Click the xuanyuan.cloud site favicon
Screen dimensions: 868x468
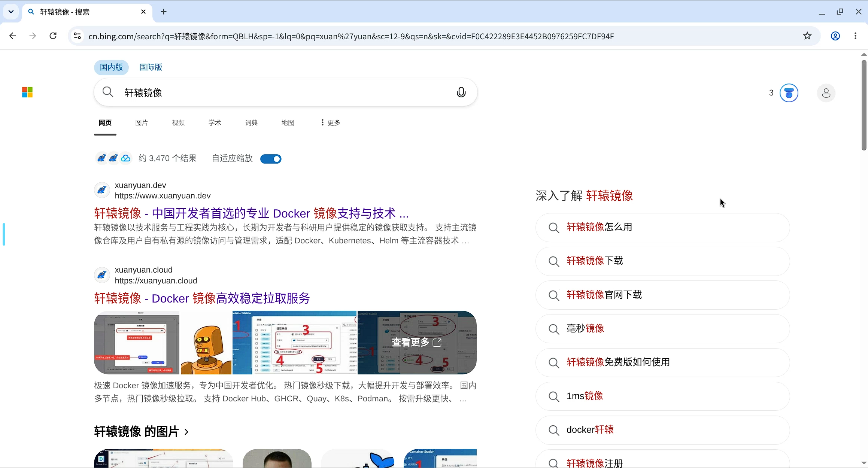coord(102,275)
